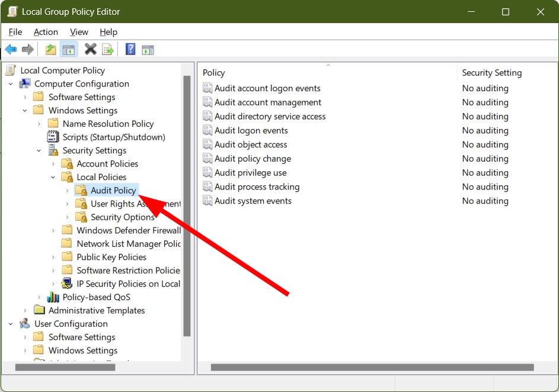This screenshot has width=559, height=392.
Task: Select 'Audit account management' policy
Action: (268, 102)
